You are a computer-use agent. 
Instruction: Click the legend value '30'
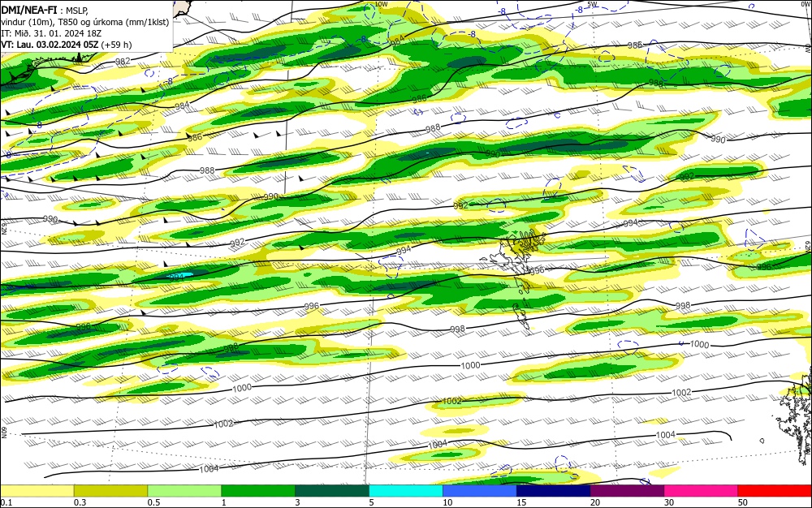coord(669,503)
